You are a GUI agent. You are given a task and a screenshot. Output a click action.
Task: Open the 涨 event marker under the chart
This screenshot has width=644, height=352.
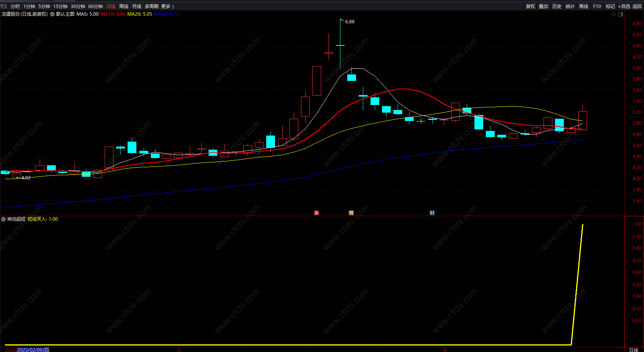click(316, 213)
